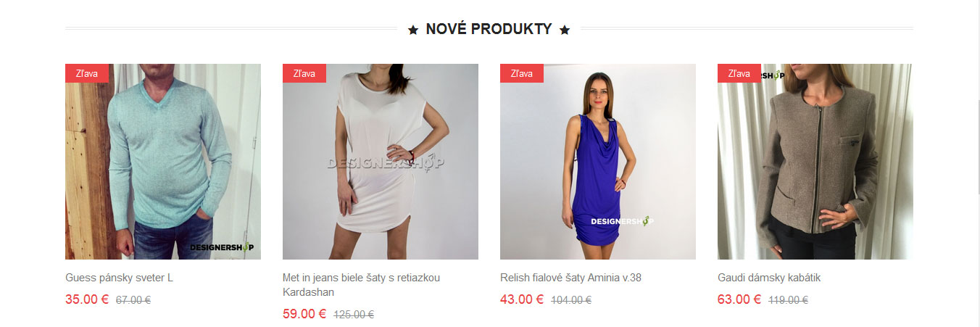Image resolution: width=980 pixels, height=327 pixels.
Task: Open the Relish fialové šaty Aminia link
Action: (570, 278)
